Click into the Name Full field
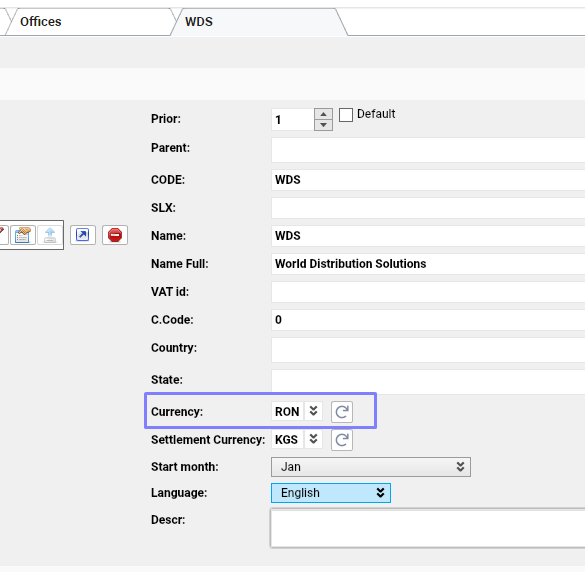This screenshot has height=572, width=585. click(428, 264)
